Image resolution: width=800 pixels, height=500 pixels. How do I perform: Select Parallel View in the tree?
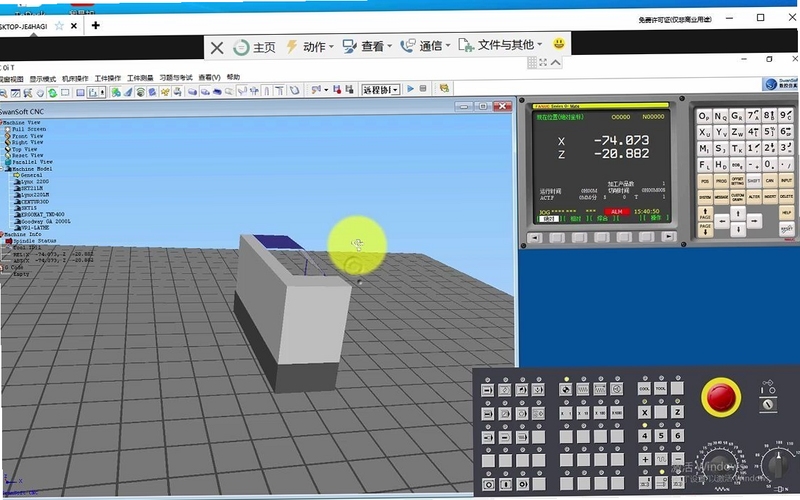[x=32, y=162]
